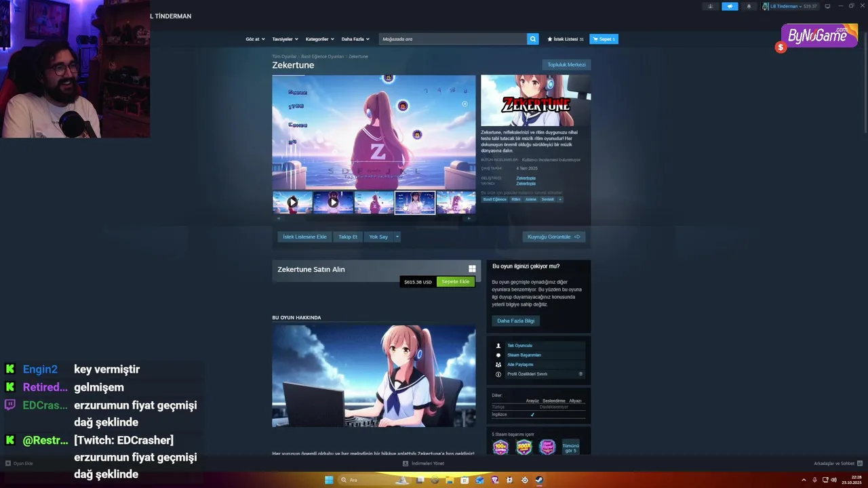The width and height of the screenshot is (868, 488).
Task: Click the third achievement badge
Action: pos(547,447)
